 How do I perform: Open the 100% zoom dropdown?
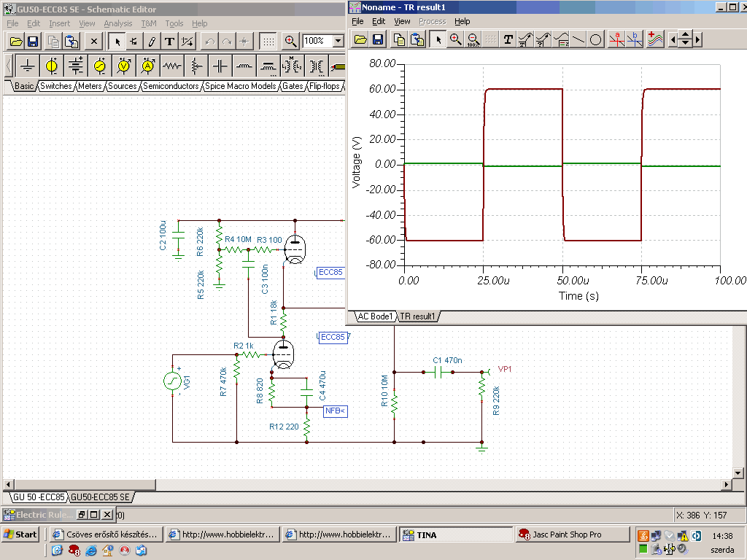click(x=338, y=41)
